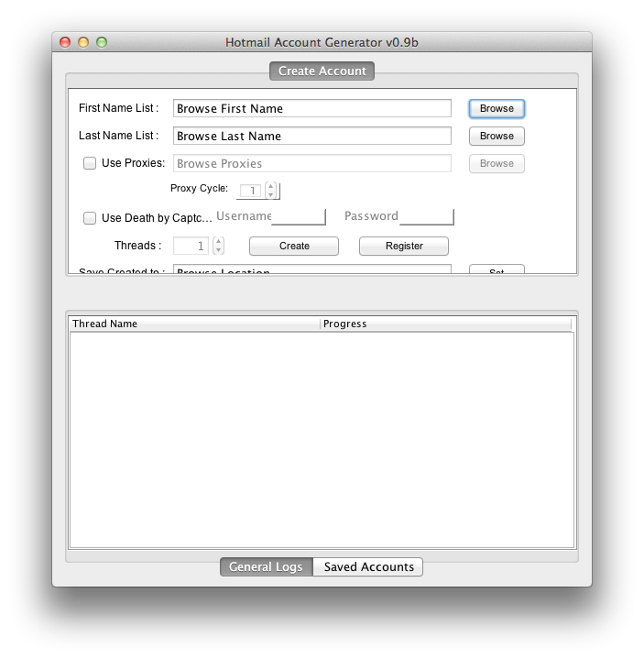Click the Browse Proxies text field
Screen dimensions: 644x659
point(312,163)
